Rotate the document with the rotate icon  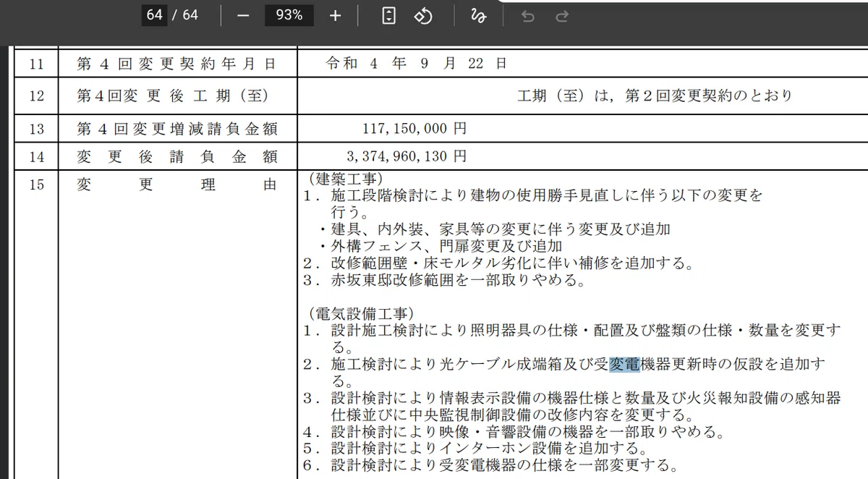[423, 15]
